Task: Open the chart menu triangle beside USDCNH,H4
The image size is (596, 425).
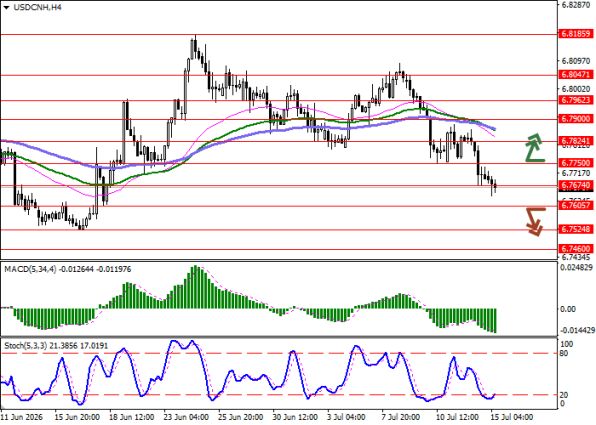Action: point(6,7)
